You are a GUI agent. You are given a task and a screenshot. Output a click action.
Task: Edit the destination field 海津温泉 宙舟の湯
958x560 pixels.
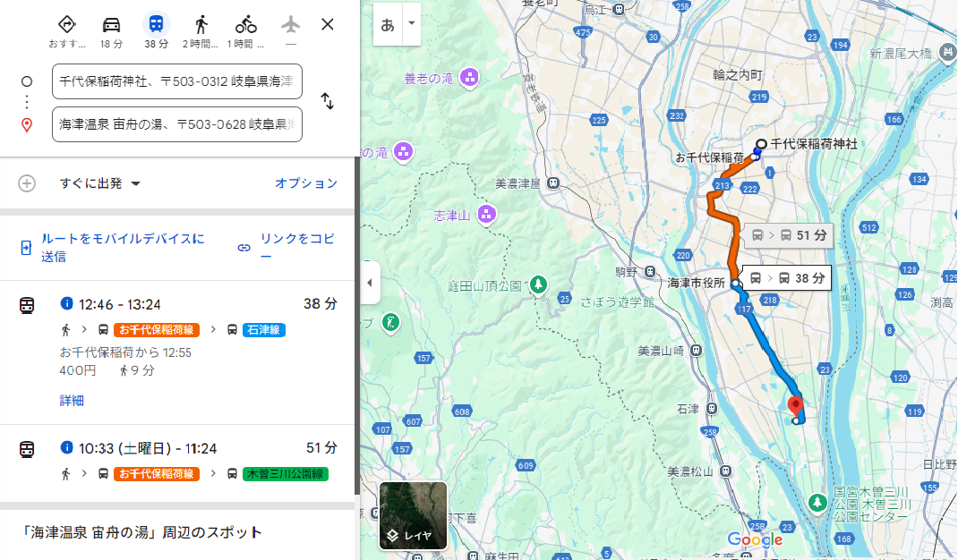tap(177, 124)
